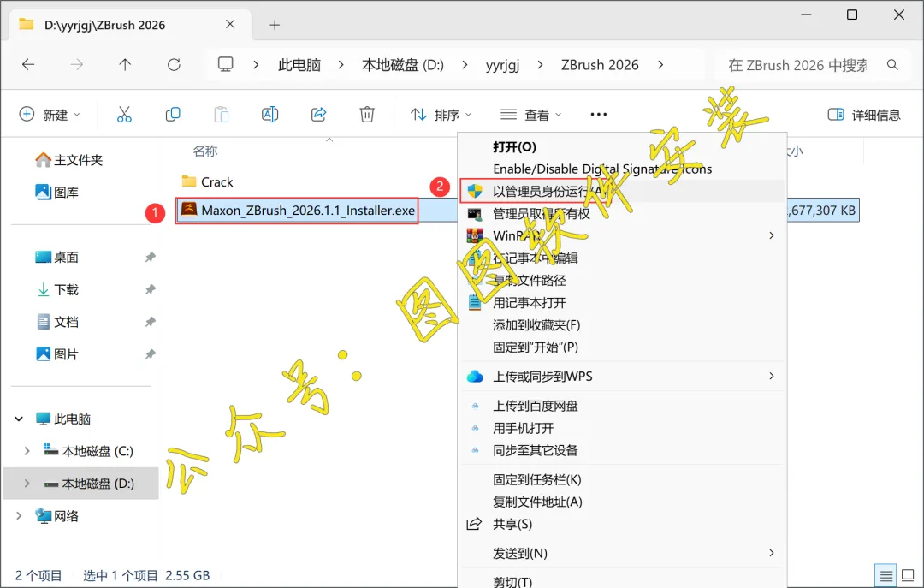Choose 打开(O) in context menu
924x588 pixels.
point(514,147)
